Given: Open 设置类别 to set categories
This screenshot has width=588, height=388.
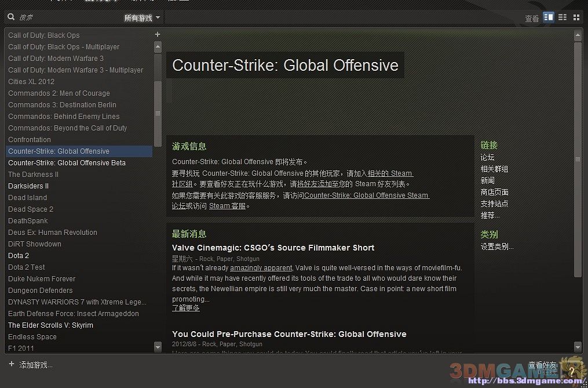Looking at the screenshot, I should [x=496, y=246].
